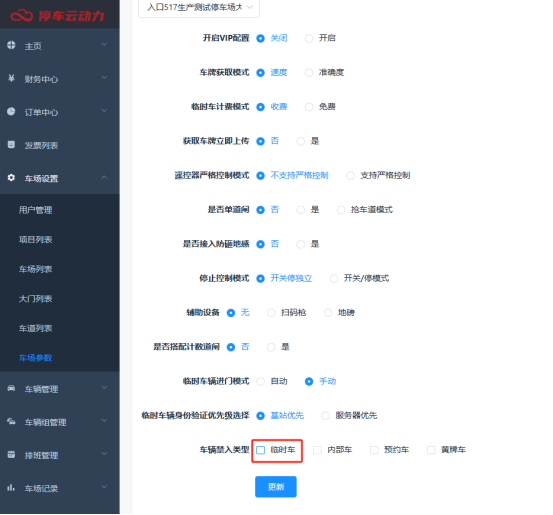Viewport: 553px width, 515px height.
Task: Open the 用户管理 sidebar link
Action: 36,210
